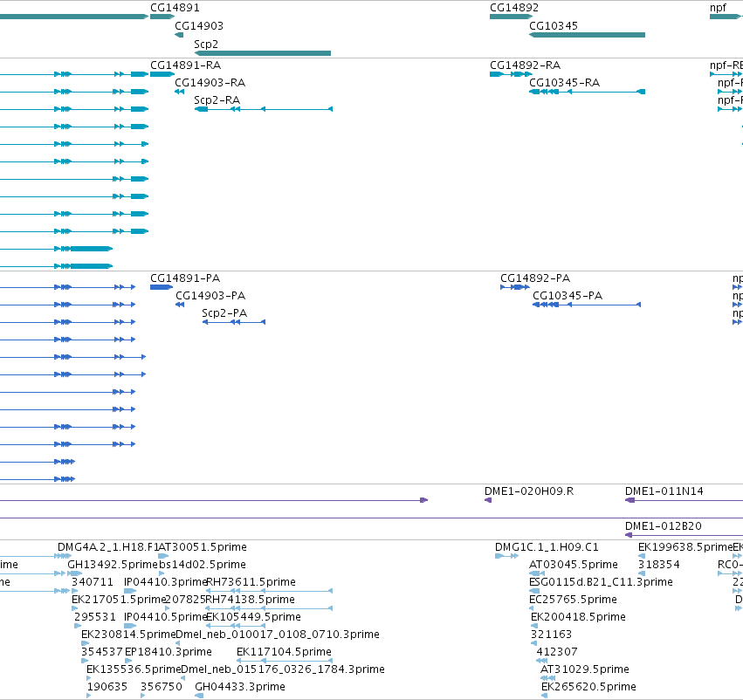743x700 pixels.
Task: Select the AT30051.5prime EST label
Action: (203, 547)
